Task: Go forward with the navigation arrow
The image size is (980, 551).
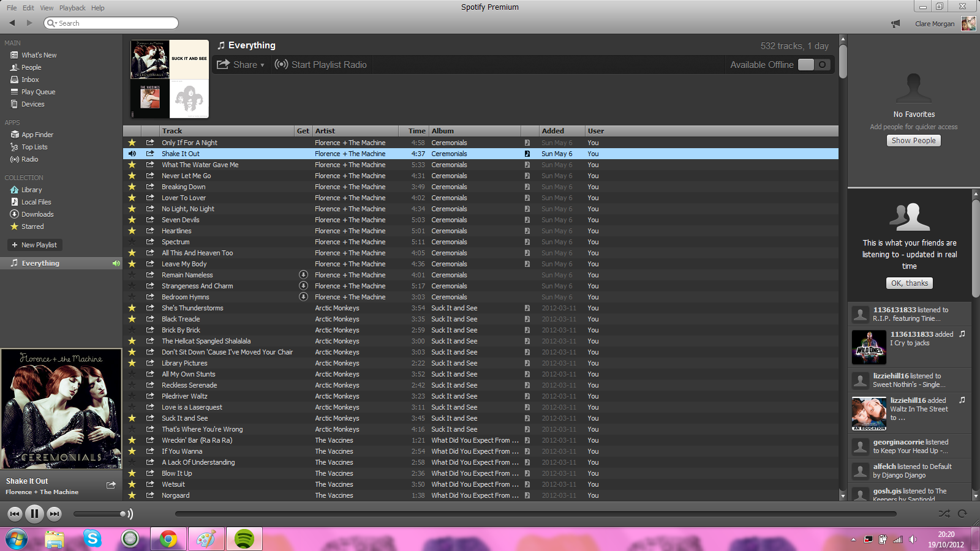Action: (x=29, y=23)
